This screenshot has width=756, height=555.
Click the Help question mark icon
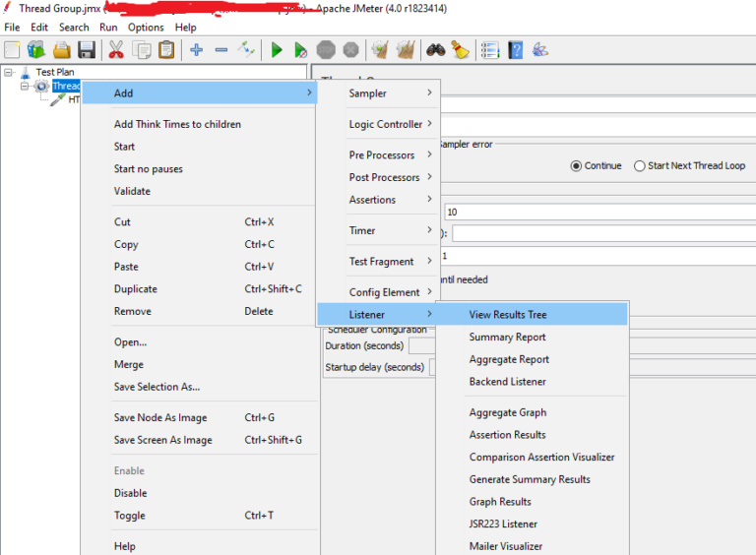point(516,49)
